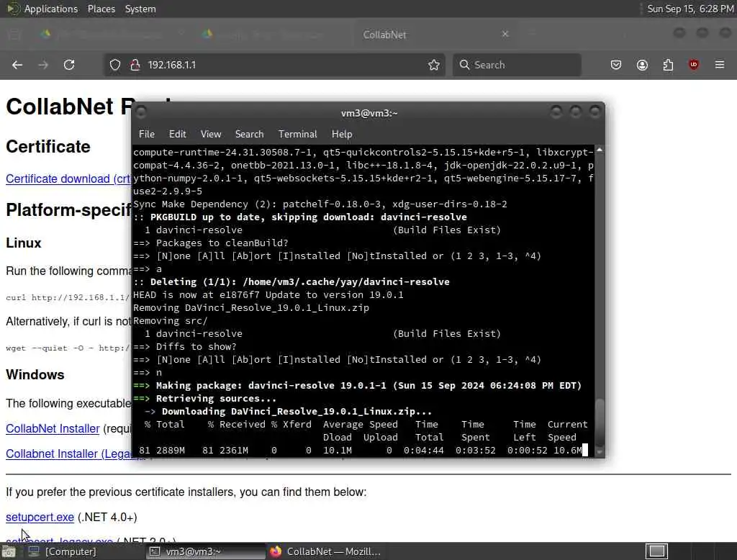Open the Collabnet Installer (Legacy) link

pos(68,454)
